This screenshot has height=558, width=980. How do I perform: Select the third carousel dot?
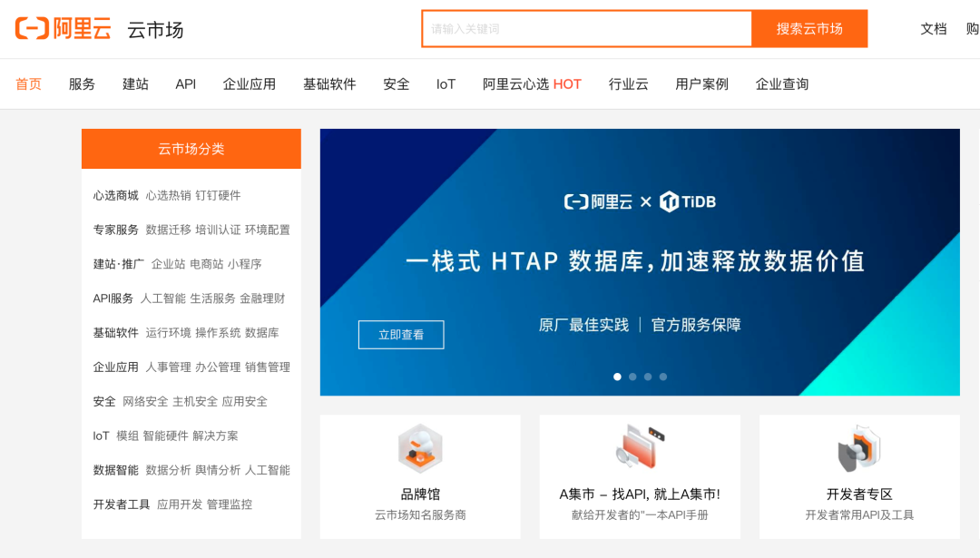pos(648,377)
